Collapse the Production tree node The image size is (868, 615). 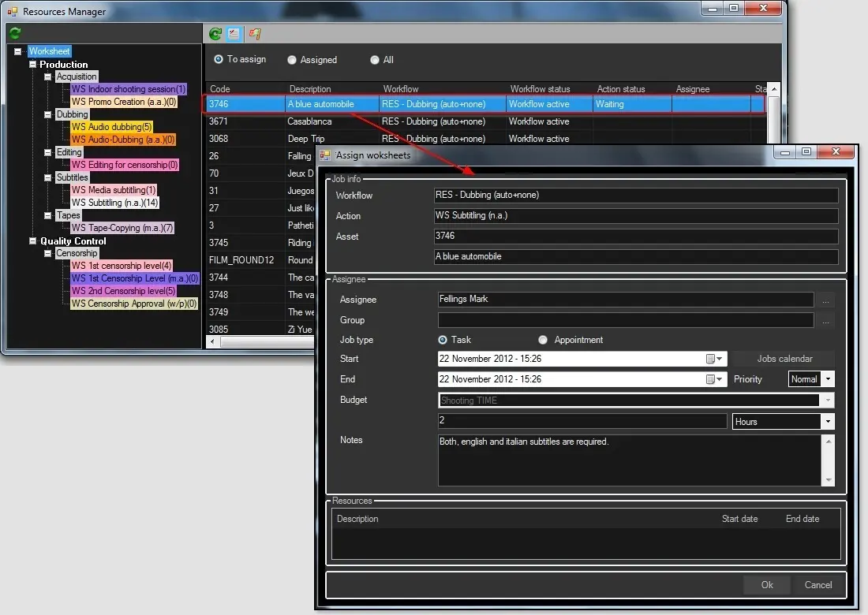pos(33,65)
